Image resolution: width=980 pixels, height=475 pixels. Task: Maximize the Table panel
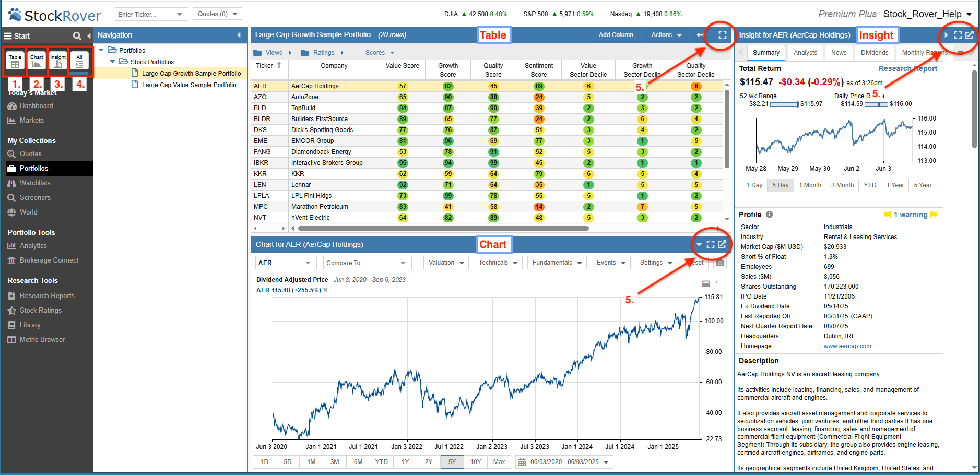coord(723,35)
